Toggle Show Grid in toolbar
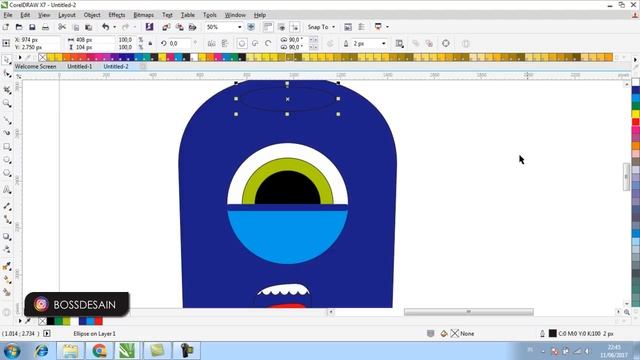This screenshot has height=360, width=640. pyautogui.click(x=281, y=27)
